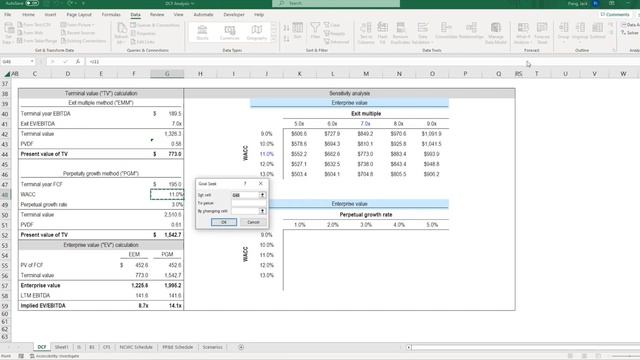The image size is (640, 360).
Task: Click From Web in the ribbon
Action: (30, 33)
